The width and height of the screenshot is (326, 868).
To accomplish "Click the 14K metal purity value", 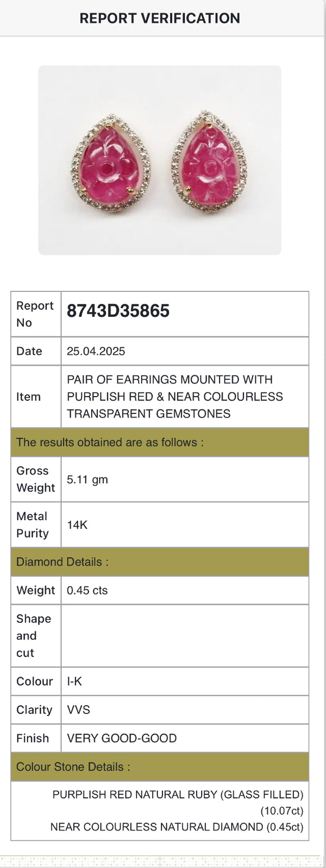I will click(x=77, y=525).
